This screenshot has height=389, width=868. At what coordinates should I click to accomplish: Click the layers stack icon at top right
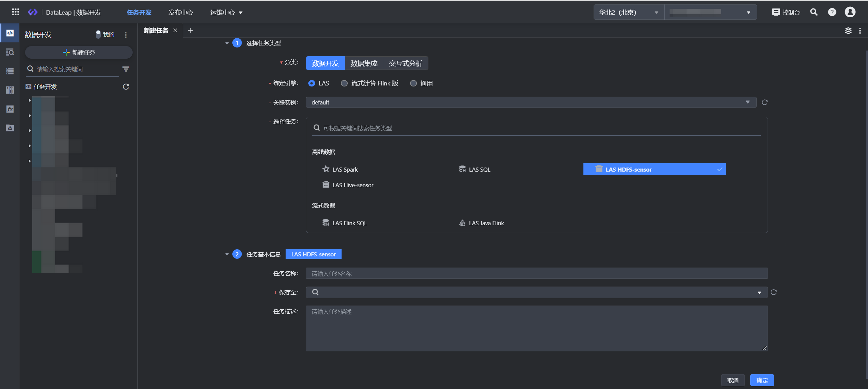(848, 31)
